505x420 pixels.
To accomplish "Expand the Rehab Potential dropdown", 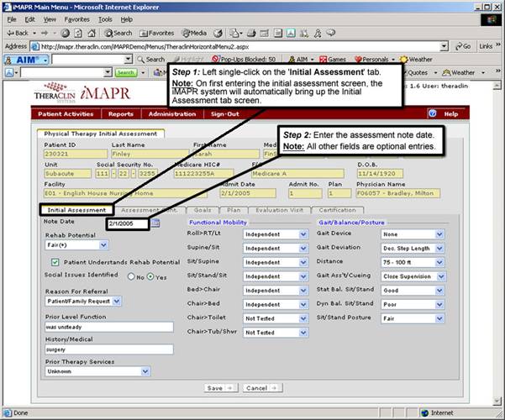I will click(x=103, y=245).
